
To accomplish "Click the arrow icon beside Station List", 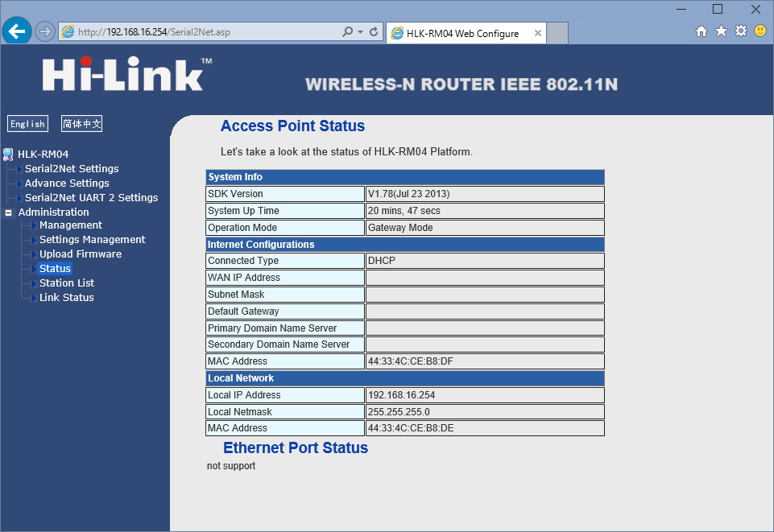I will tap(34, 283).
